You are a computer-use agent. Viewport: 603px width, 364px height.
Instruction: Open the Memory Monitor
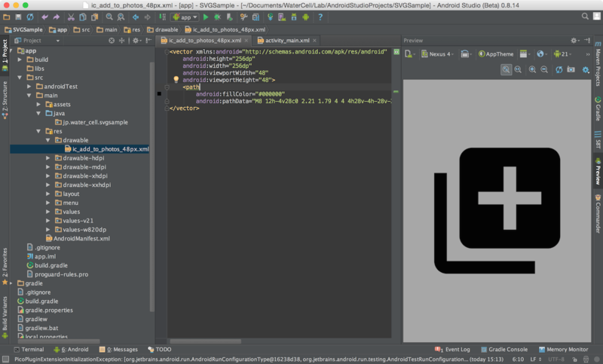coord(563,350)
